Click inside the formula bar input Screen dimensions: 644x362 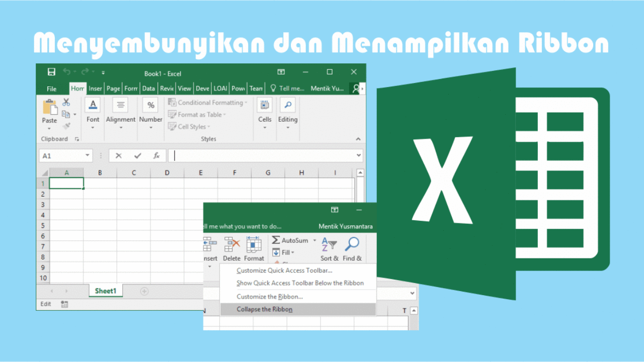pyautogui.click(x=262, y=156)
